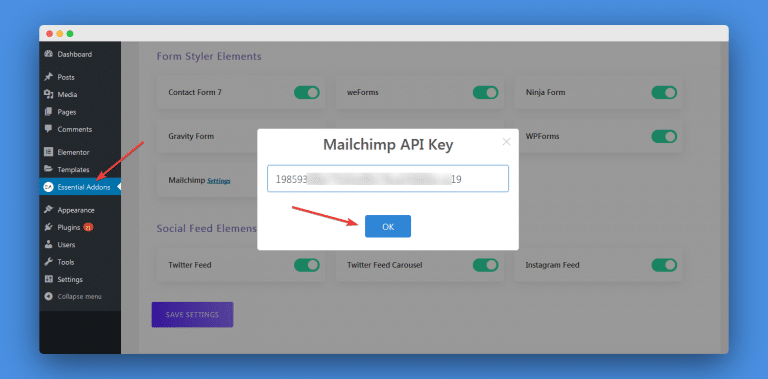Turn off the Twitter Feed toggle

[x=307, y=265]
